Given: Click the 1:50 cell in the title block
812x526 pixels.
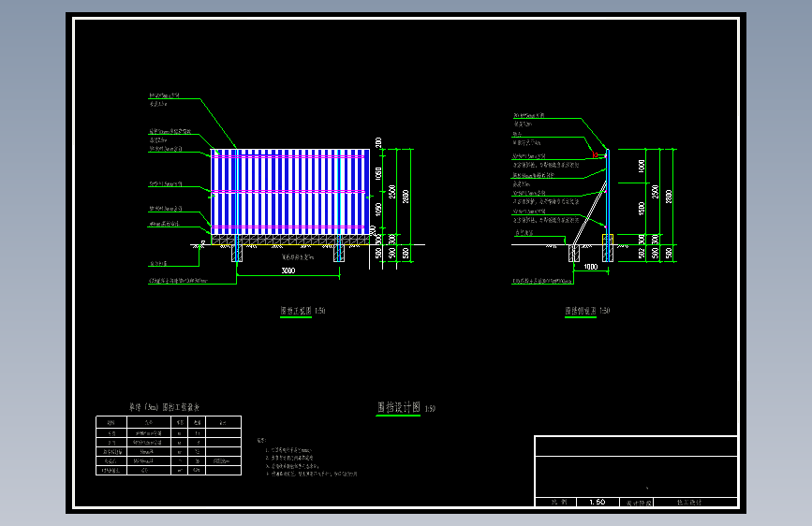Looking at the screenshot, I should [x=598, y=503].
